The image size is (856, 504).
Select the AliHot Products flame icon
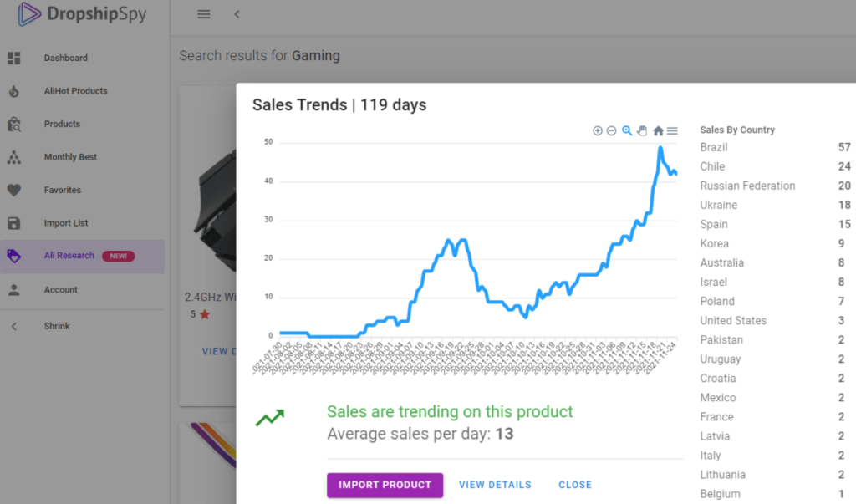pos(15,91)
